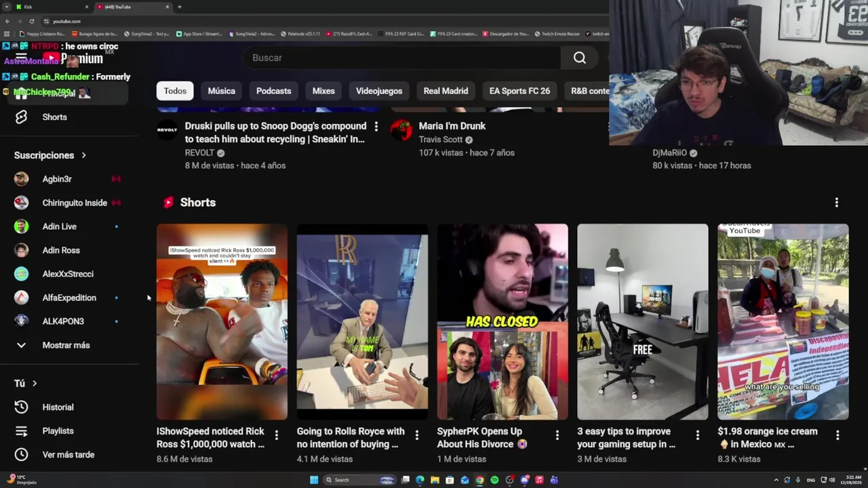Open a new browser tab
The height and width of the screenshot is (488, 868).
tap(179, 7)
